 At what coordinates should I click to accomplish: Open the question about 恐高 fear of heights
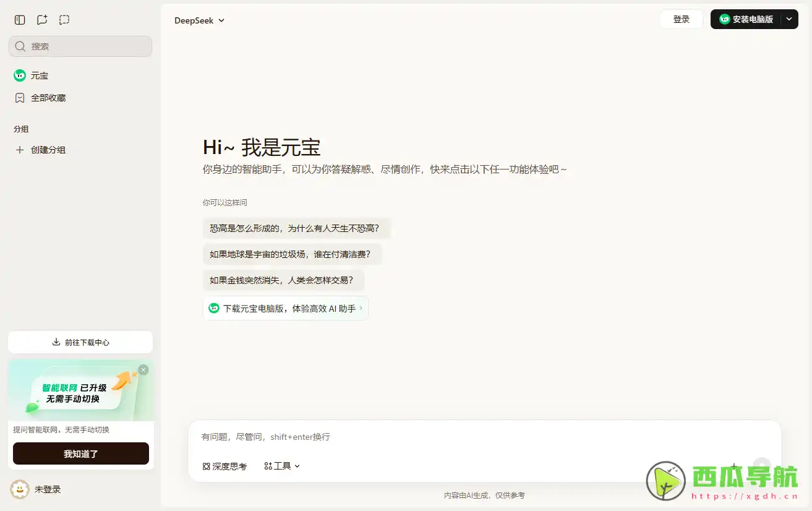click(x=297, y=228)
